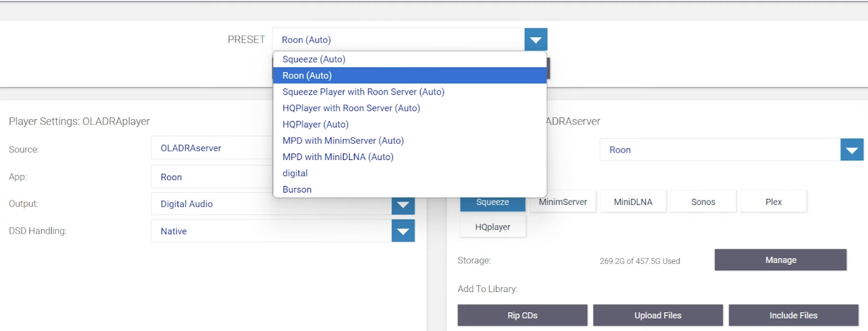This screenshot has width=868, height=331.
Task: Pick Squeeze Player with Roon Server preset
Action: (x=363, y=91)
